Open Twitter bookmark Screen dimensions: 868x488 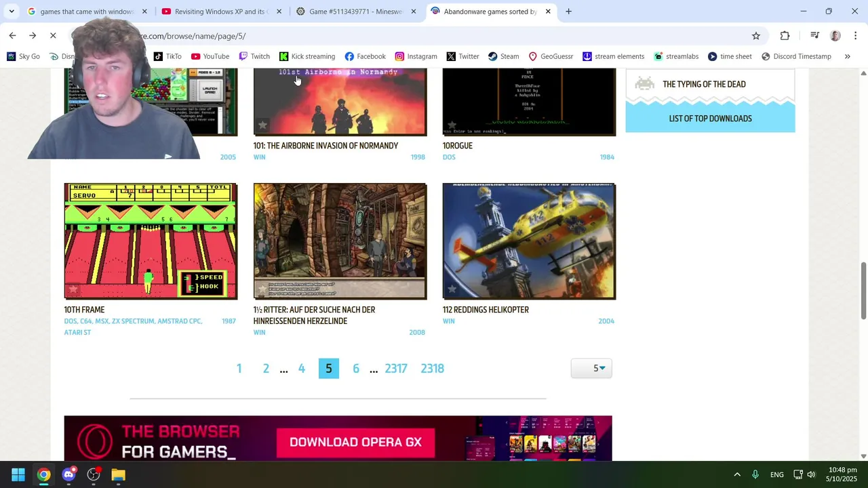pos(462,56)
